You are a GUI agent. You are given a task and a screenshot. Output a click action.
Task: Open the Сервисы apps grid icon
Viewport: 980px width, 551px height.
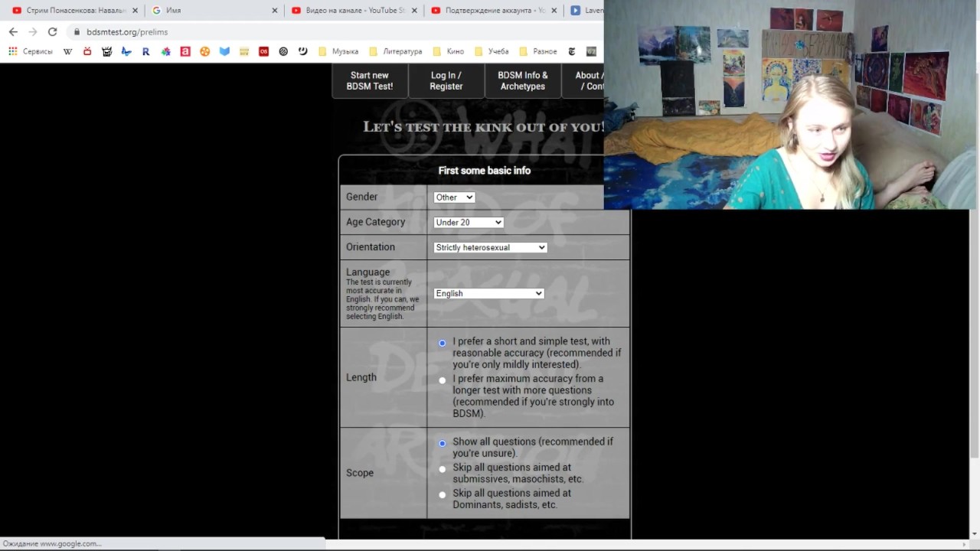tap(12, 51)
